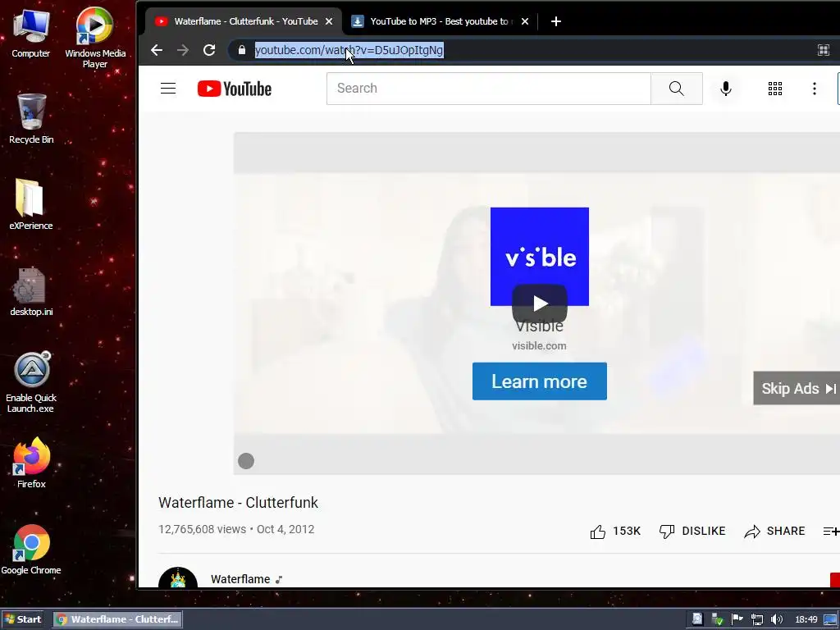
Task: Select the Firefox desktop shortcut
Action: click(31, 463)
